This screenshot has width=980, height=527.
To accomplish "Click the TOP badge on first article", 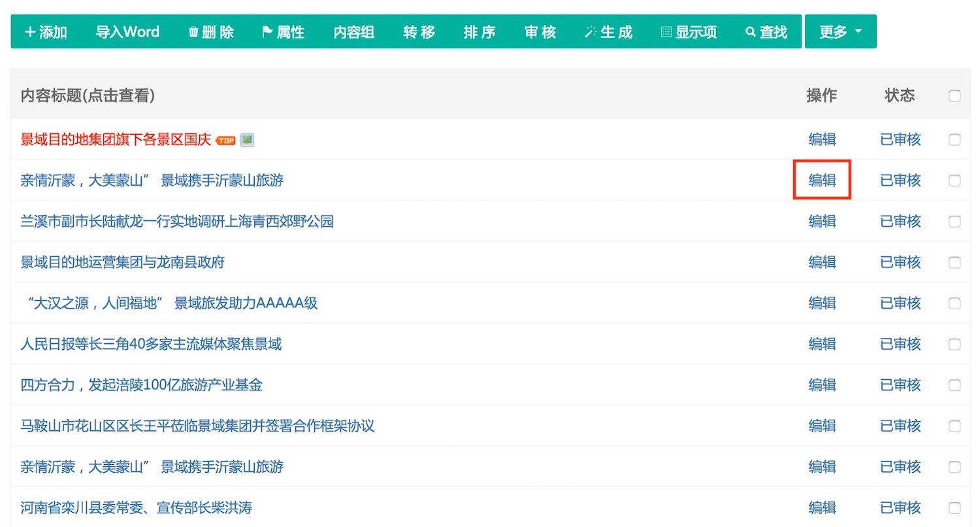I will [x=225, y=140].
